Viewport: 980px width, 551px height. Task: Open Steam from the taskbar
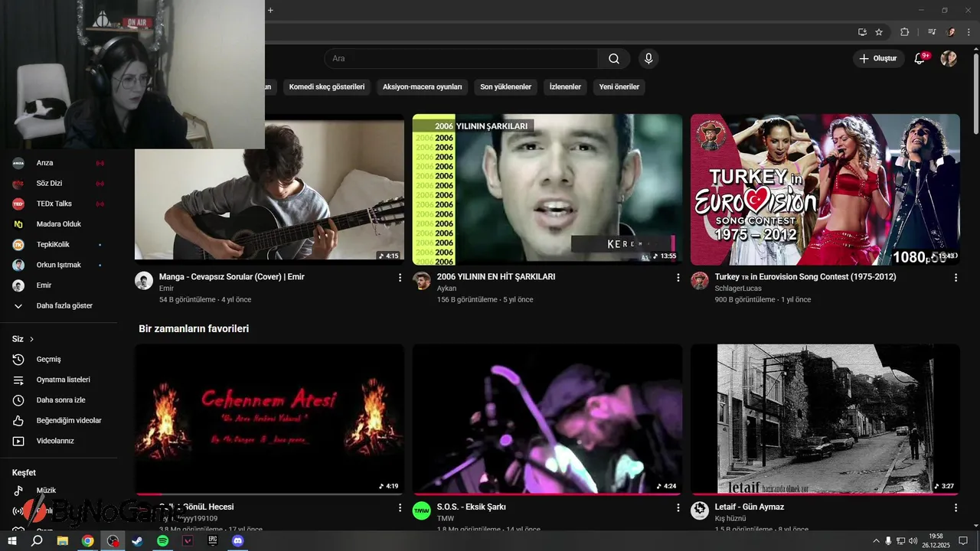(x=138, y=541)
